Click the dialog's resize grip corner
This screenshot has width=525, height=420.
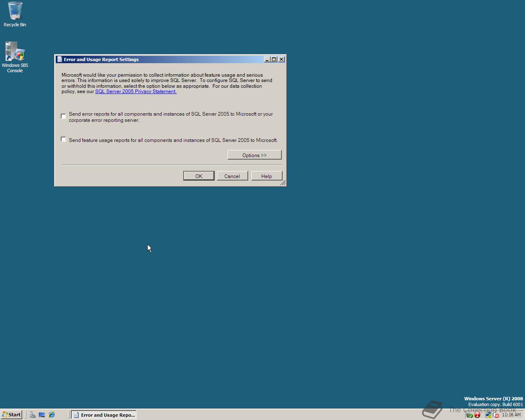(x=283, y=183)
